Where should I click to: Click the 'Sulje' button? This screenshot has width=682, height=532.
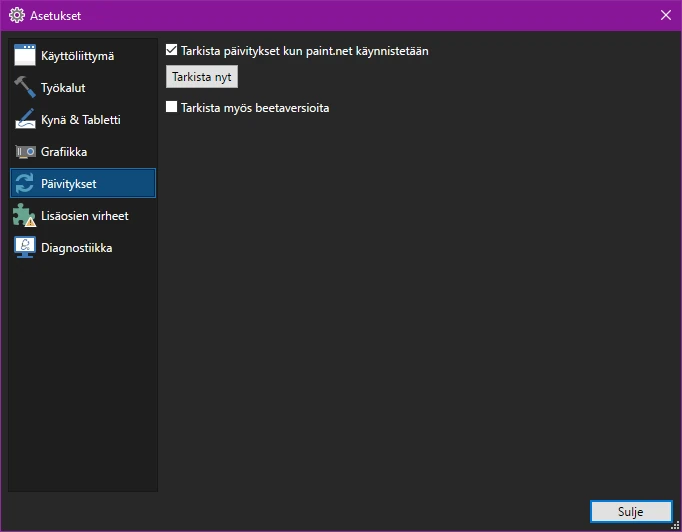pos(630,511)
